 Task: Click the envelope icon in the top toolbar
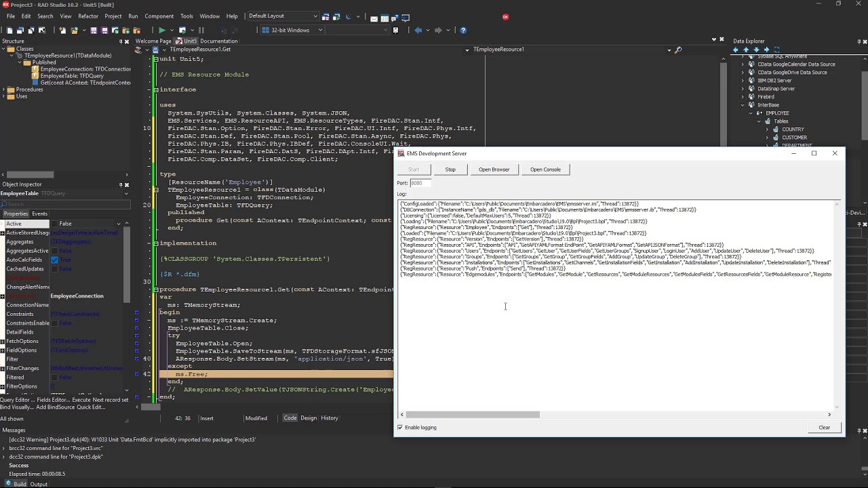click(374, 18)
